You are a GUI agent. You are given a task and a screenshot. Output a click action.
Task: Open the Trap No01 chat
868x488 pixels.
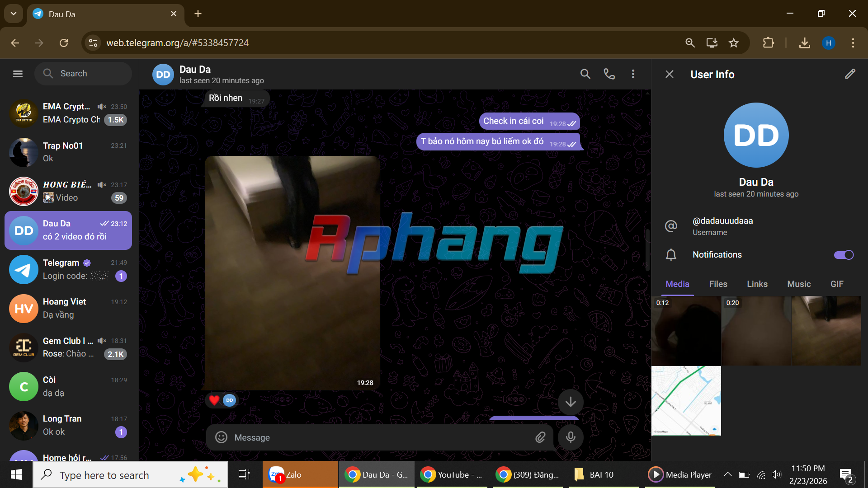tap(68, 152)
